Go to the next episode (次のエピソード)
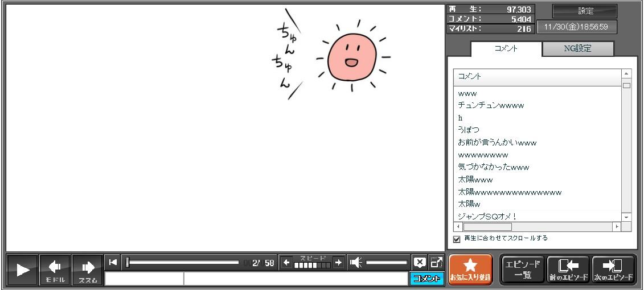Image resolution: width=644 pixels, height=290 pixels. [613, 269]
